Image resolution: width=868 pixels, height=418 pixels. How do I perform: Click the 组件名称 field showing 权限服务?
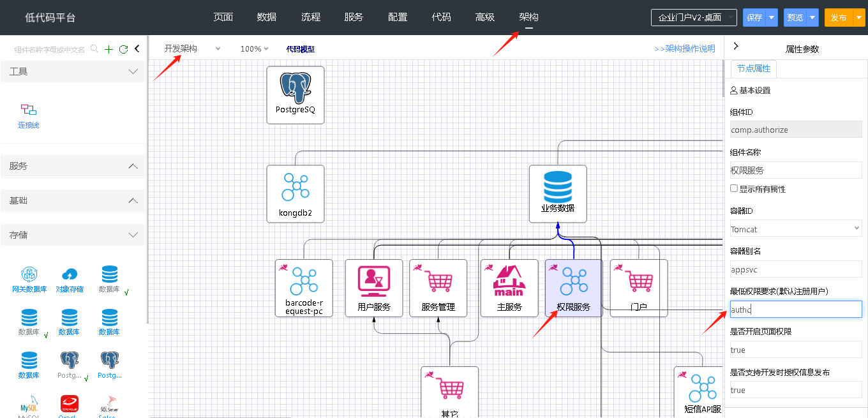(x=796, y=170)
